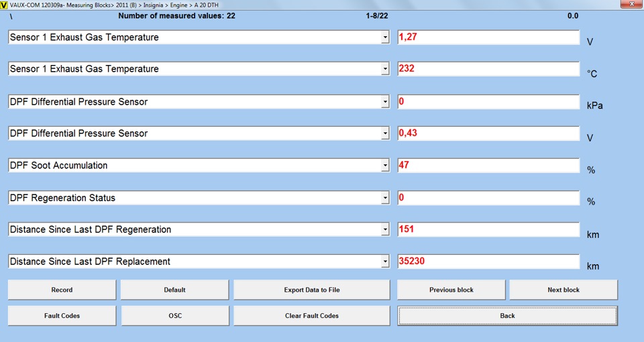The height and width of the screenshot is (342, 644).
Task: Click the '1-8/22' block range text
Action: point(377,16)
